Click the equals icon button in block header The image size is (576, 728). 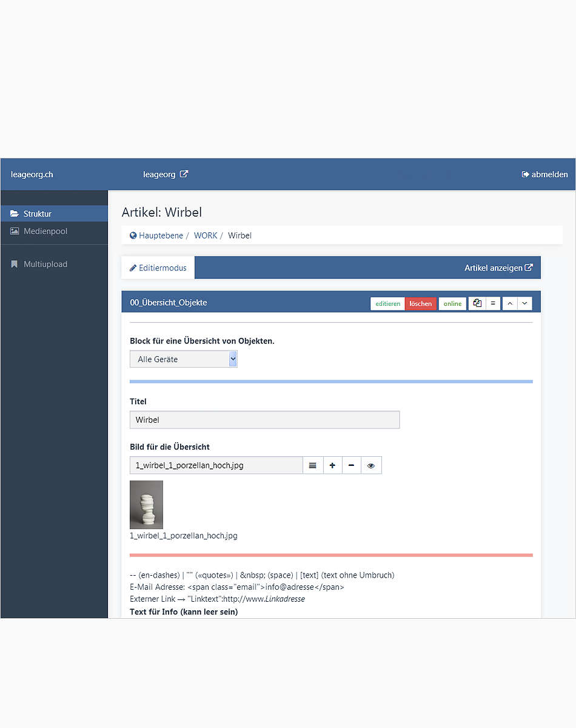[493, 303]
